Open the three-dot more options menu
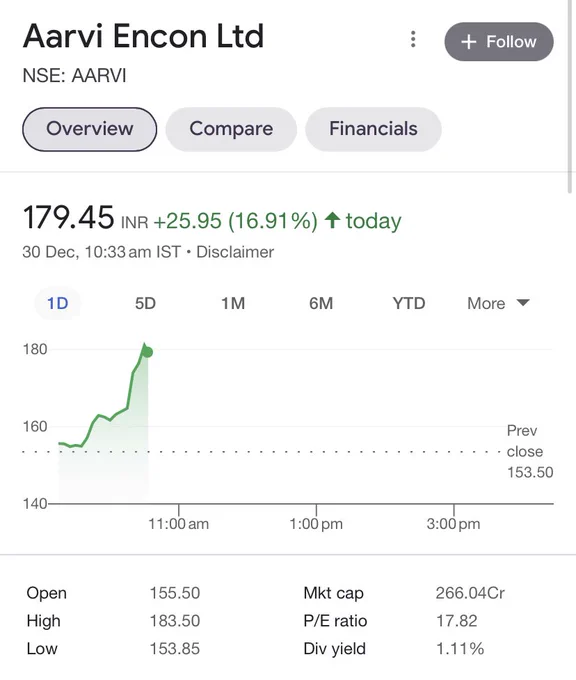576x680 pixels. tap(413, 39)
